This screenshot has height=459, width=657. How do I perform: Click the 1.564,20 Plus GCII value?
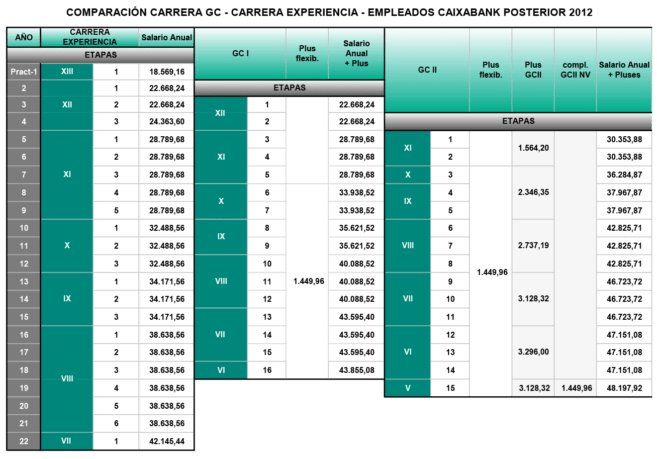pos(531,147)
